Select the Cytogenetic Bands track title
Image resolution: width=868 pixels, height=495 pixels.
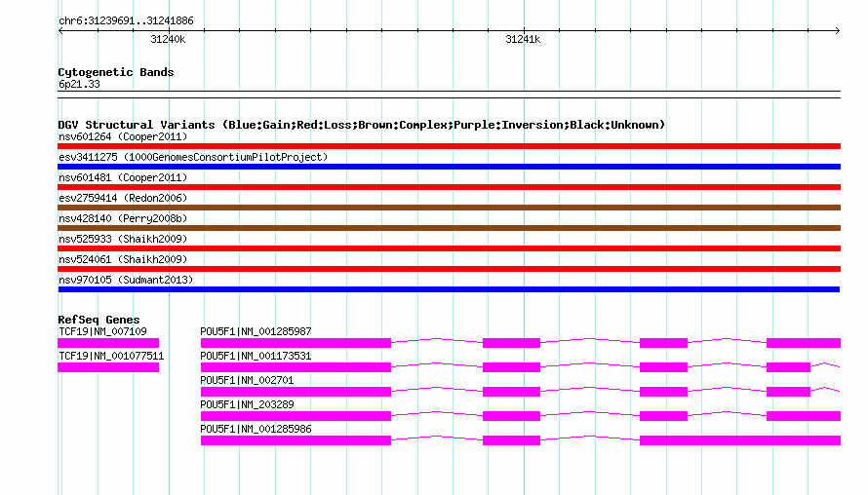tap(116, 72)
